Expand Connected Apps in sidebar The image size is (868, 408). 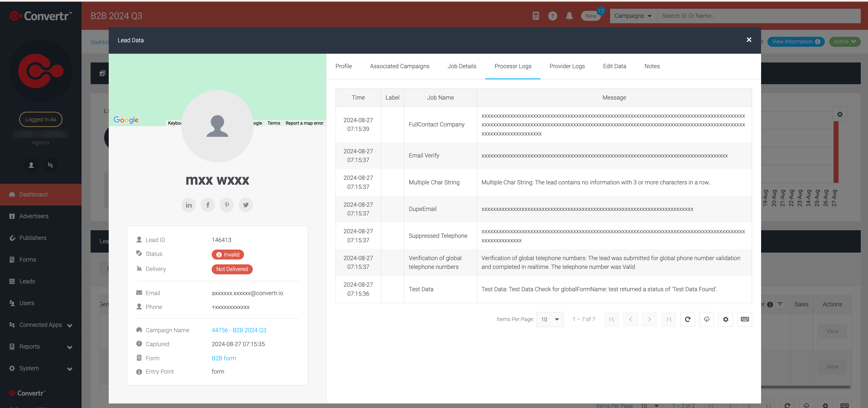[41, 325]
